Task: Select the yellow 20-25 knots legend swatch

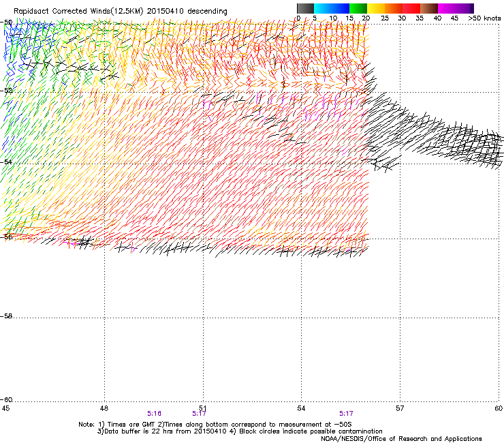Action: pos(376,8)
